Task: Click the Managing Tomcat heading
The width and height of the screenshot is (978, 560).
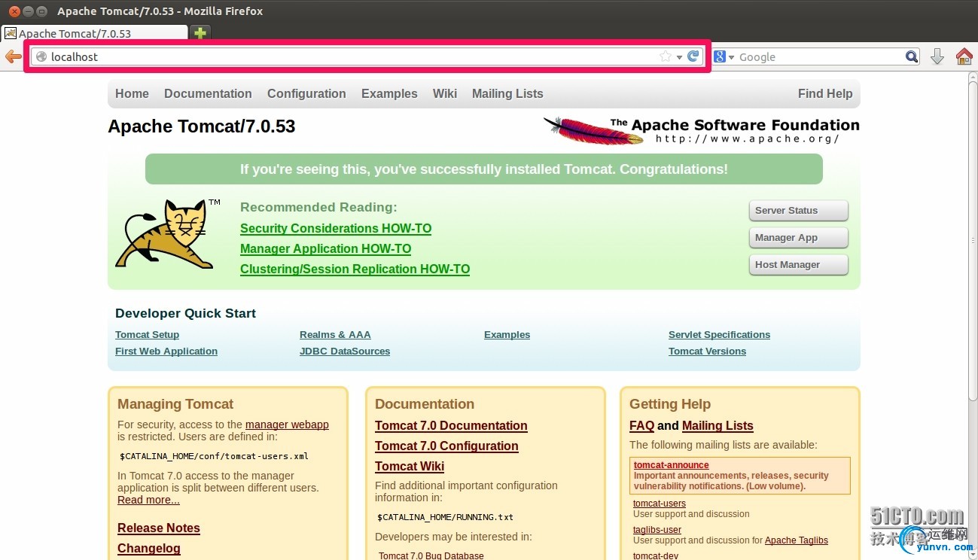Action: 175,404
